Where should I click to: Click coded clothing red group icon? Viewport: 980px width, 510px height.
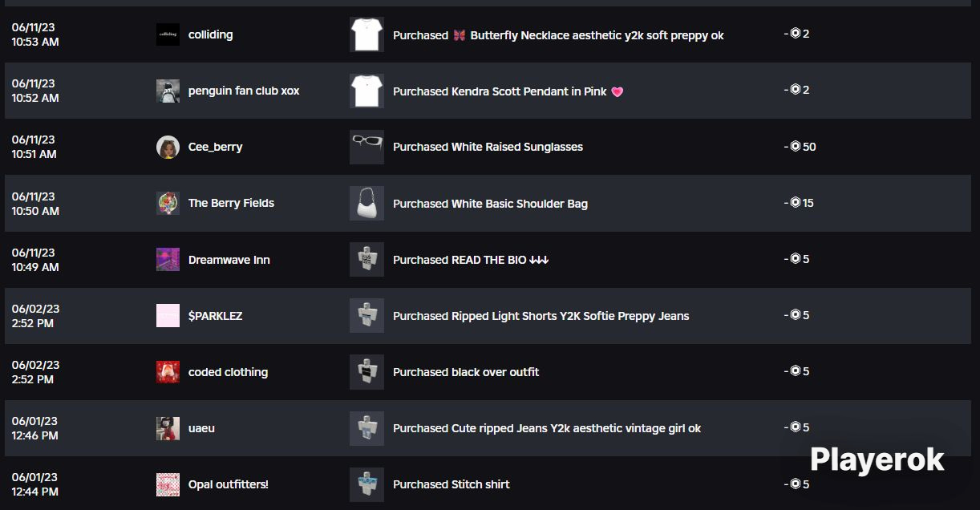coord(168,372)
